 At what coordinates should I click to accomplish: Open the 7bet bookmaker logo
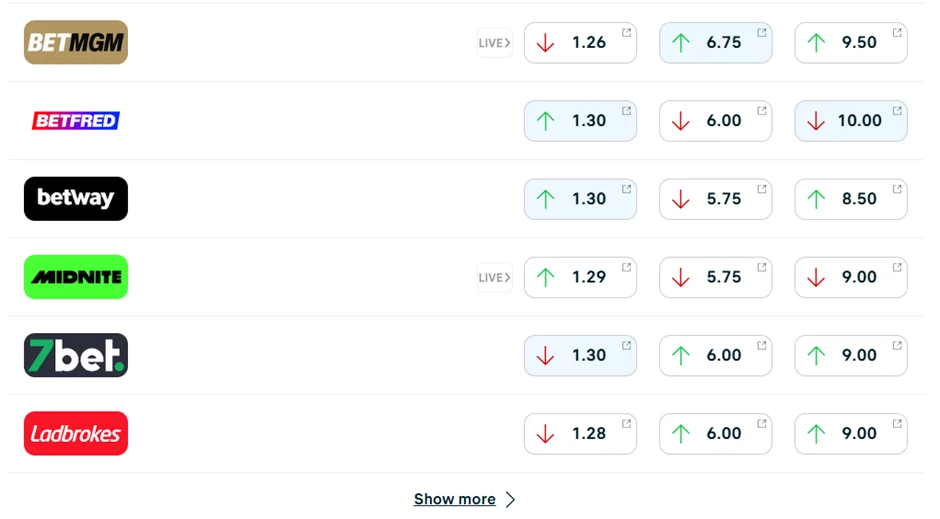(x=76, y=355)
